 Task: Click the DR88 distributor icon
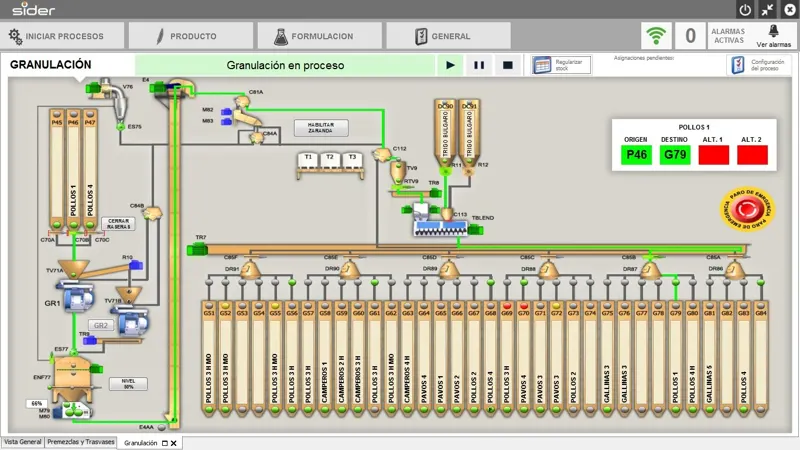(x=548, y=269)
